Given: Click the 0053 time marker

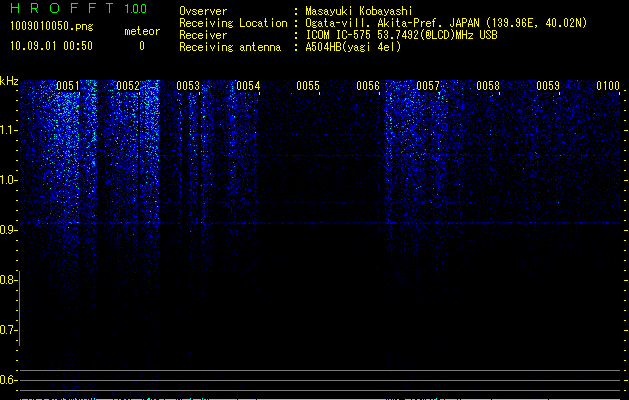Looking at the screenshot, I should pyautogui.click(x=188, y=86).
